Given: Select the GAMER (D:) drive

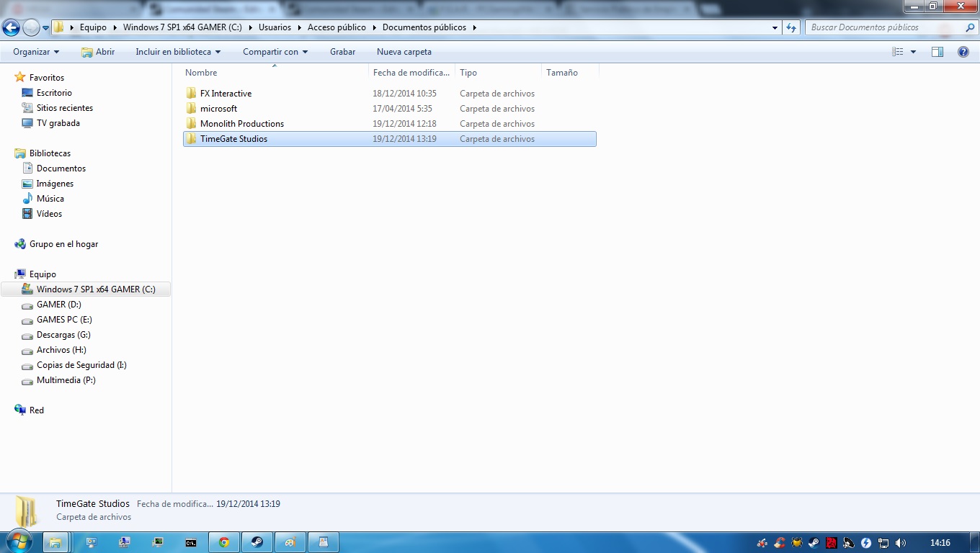Looking at the screenshot, I should point(59,305).
